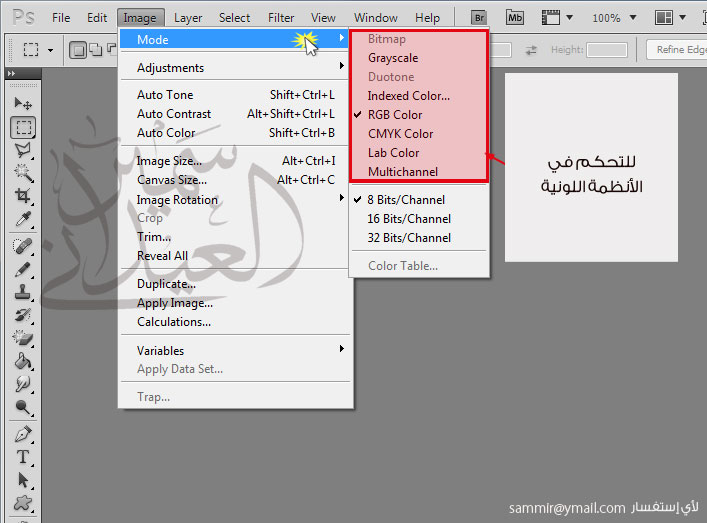The height and width of the screenshot is (523, 707).
Task: Choose Multichannel mode
Action: coord(419,172)
